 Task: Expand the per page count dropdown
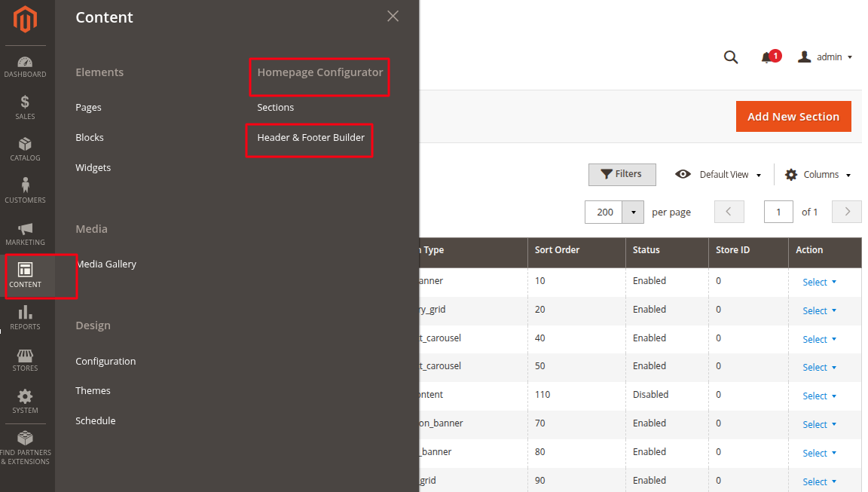pos(633,212)
